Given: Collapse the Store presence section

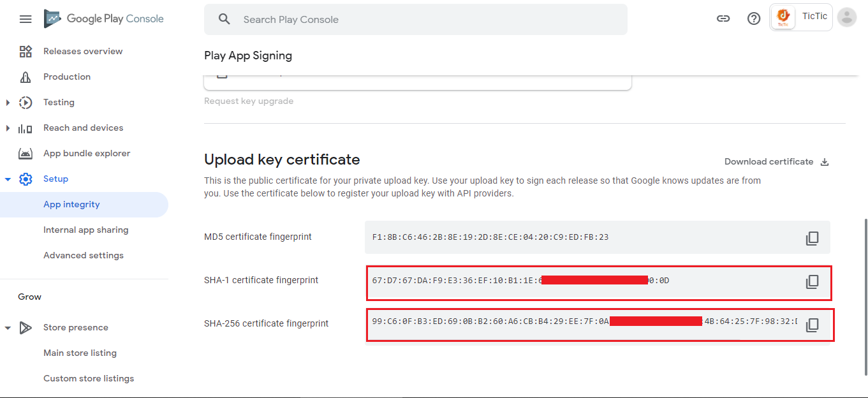Looking at the screenshot, I should point(8,328).
